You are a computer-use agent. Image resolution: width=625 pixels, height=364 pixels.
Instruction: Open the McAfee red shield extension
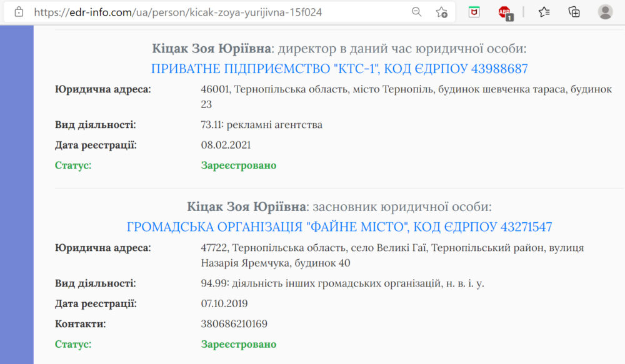click(x=474, y=12)
